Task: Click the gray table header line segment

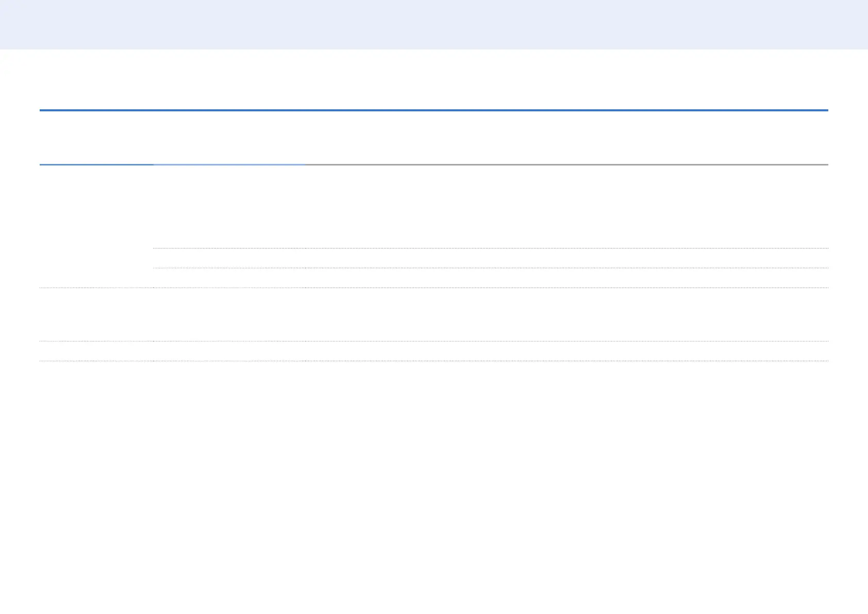Action: (566, 164)
